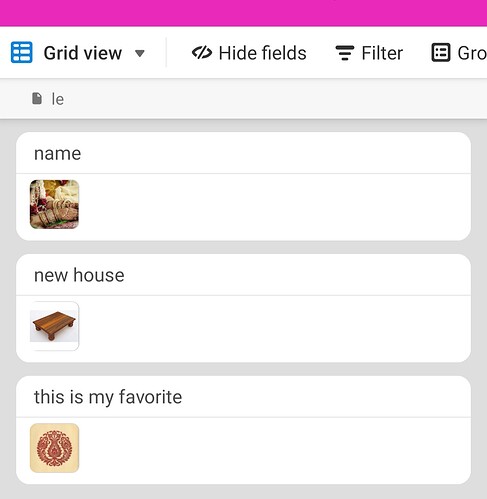Click the Hide fields eye-slash icon

(202, 53)
